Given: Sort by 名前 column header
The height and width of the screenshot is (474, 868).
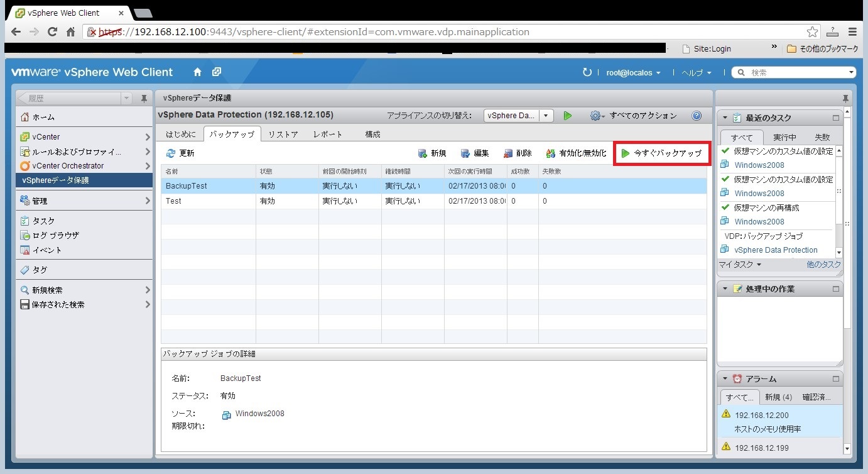Looking at the screenshot, I should pos(209,171).
